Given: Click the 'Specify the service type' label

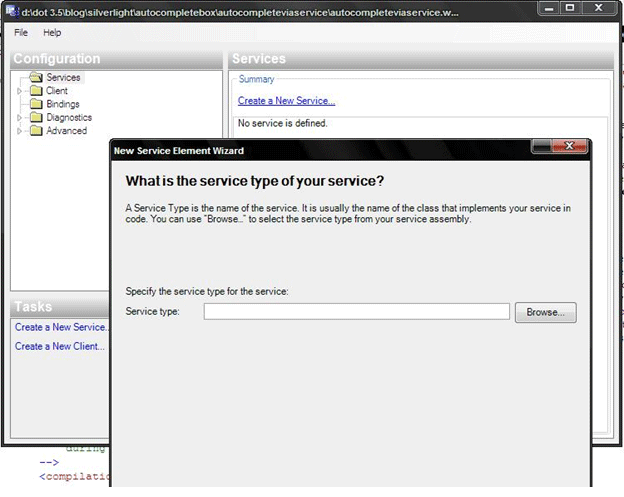Looking at the screenshot, I should [x=207, y=291].
